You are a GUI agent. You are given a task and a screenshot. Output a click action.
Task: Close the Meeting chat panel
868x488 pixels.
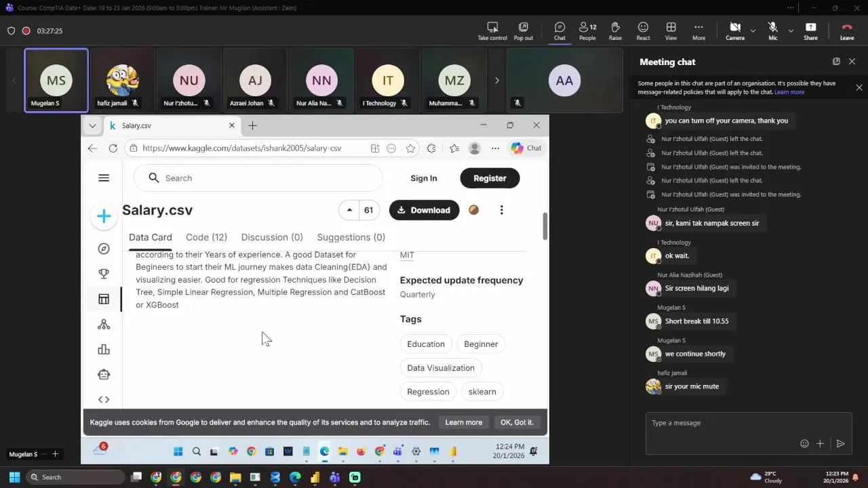coord(852,62)
